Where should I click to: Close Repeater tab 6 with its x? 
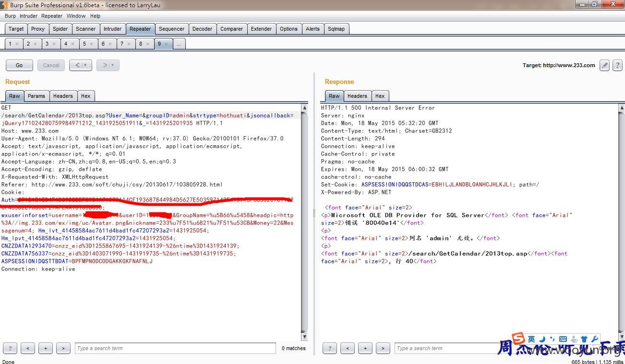[x=110, y=44]
